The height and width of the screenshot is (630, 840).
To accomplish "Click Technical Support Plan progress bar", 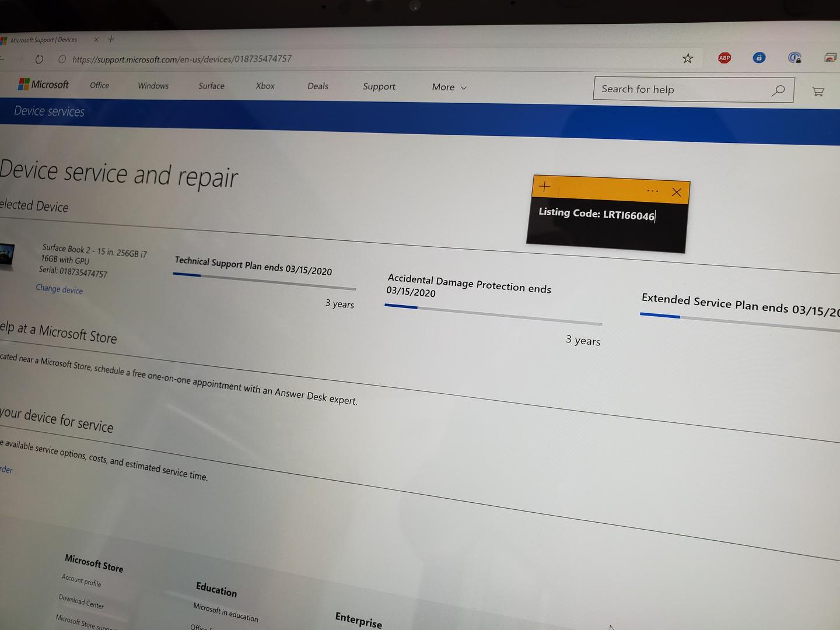I will coord(264,281).
